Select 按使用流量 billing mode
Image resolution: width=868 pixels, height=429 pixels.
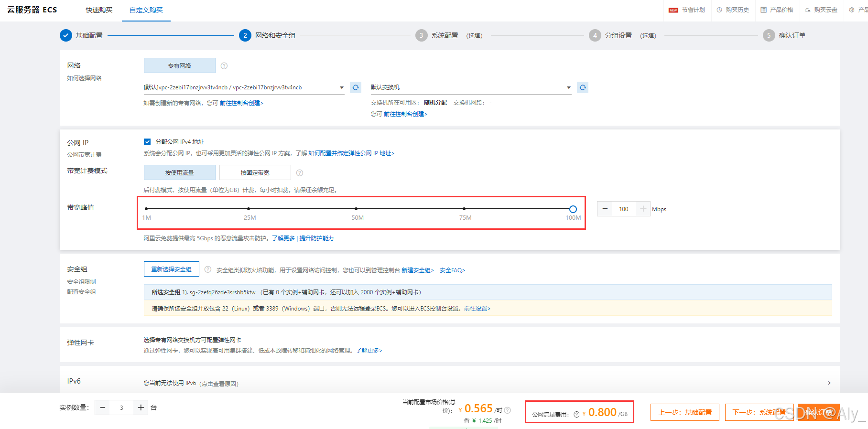(x=180, y=172)
